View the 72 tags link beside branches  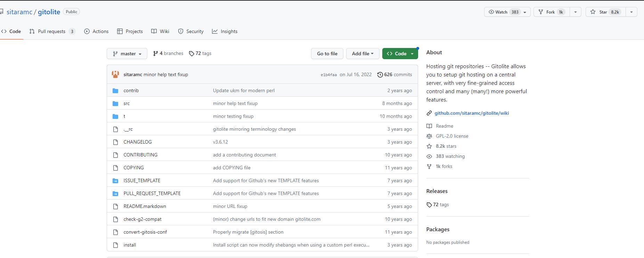click(200, 54)
